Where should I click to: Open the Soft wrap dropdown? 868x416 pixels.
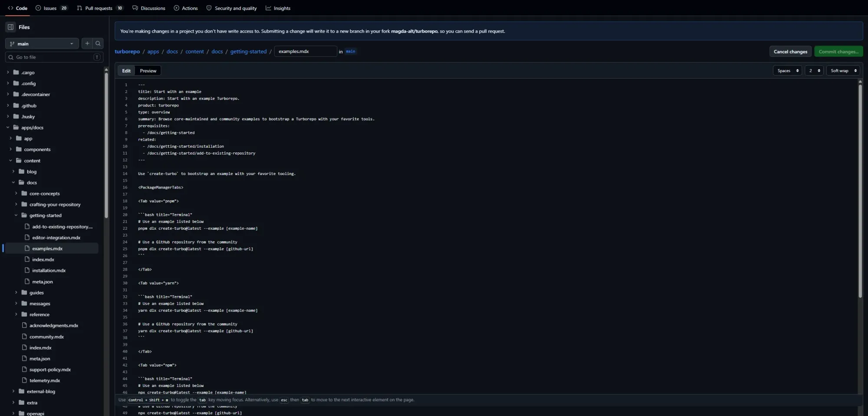pos(843,70)
